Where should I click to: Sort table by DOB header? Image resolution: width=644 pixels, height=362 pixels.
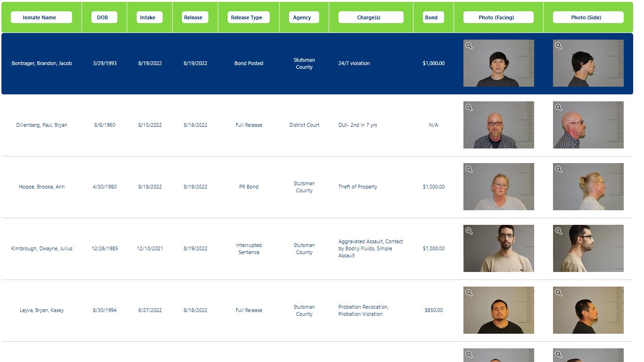pos(104,17)
